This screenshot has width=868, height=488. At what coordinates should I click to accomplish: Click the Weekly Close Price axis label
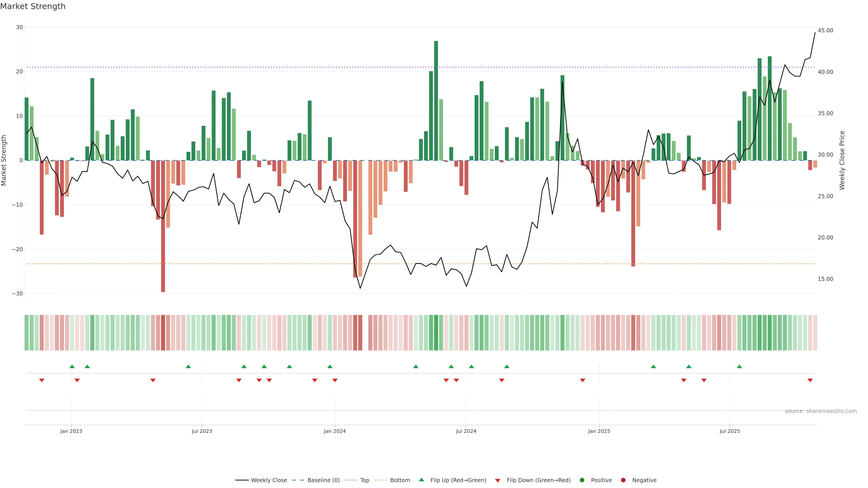(842, 160)
